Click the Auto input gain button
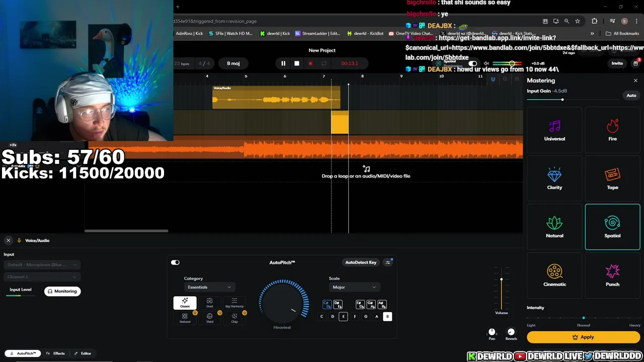644x362 pixels. pyautogui.click(x=631, y=96)
